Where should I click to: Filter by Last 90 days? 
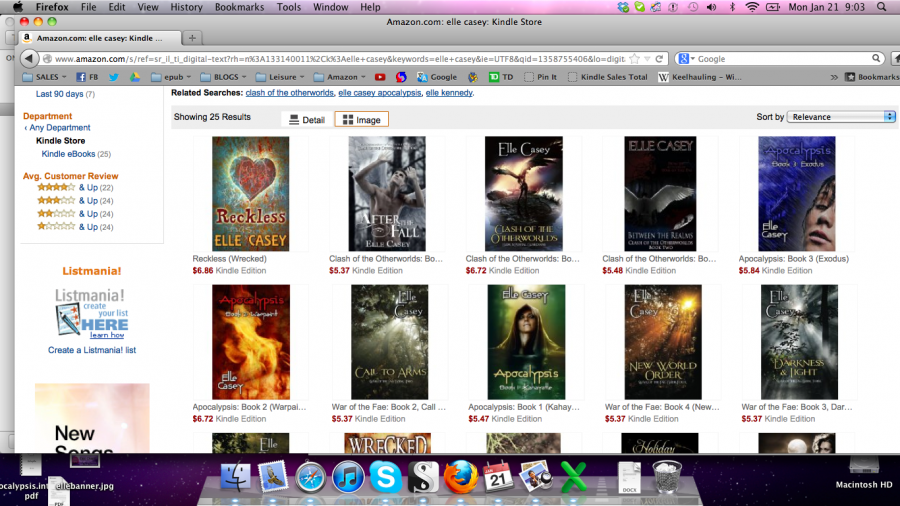(60, 94)
